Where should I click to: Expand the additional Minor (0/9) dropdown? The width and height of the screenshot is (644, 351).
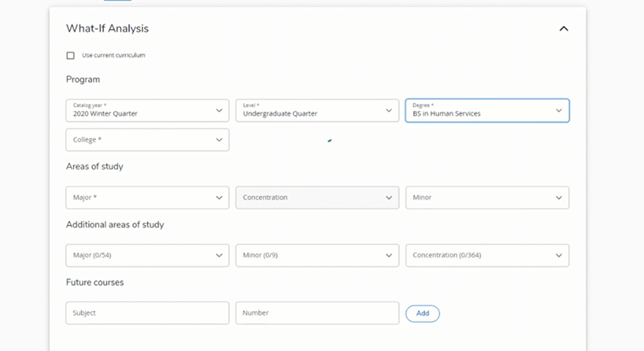point(316,255)
